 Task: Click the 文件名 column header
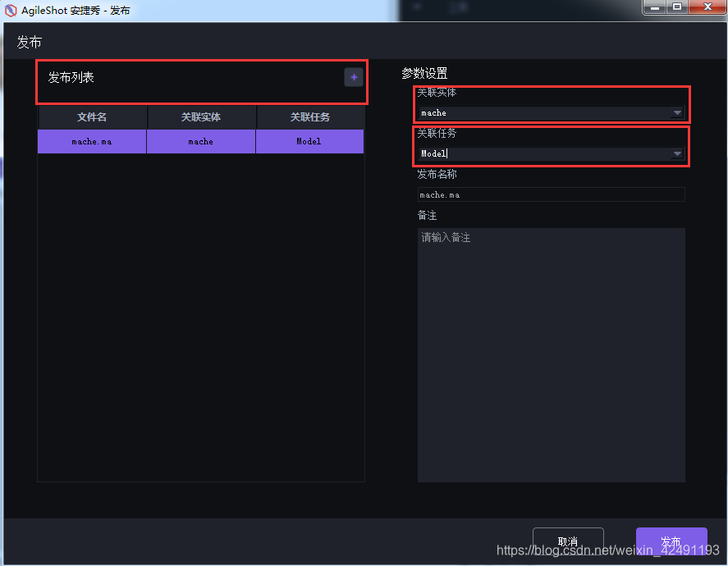coord(92,117)
